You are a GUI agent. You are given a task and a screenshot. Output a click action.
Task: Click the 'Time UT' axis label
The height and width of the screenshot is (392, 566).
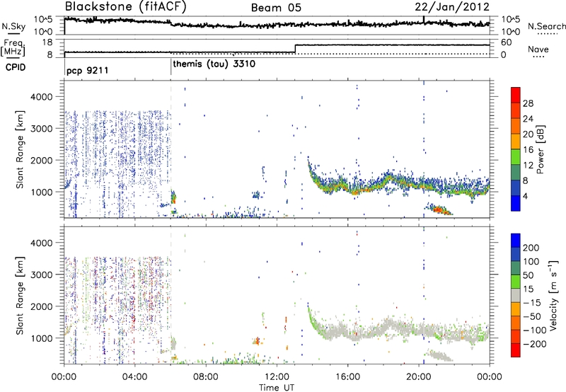(277, 388)
